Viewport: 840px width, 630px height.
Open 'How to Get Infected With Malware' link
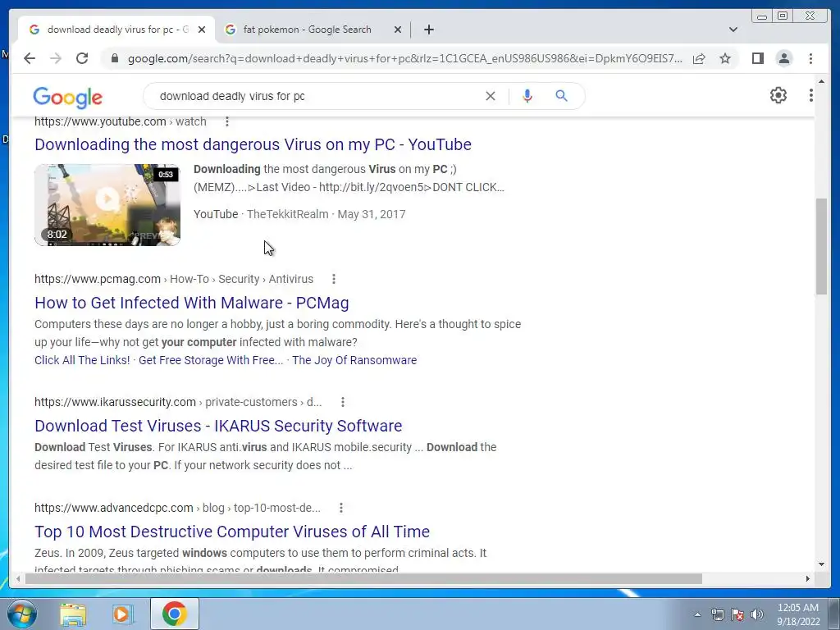tap(192, 303)
